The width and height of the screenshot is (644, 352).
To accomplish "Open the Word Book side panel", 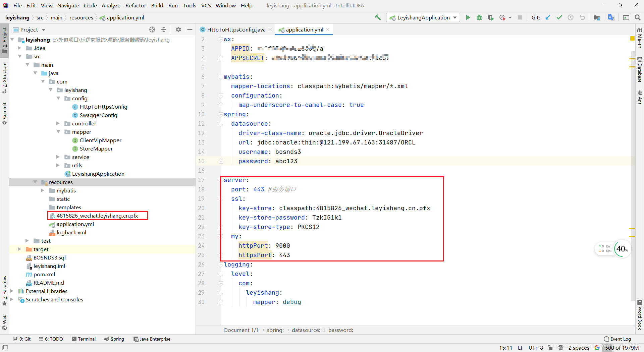I will [640, 314].
